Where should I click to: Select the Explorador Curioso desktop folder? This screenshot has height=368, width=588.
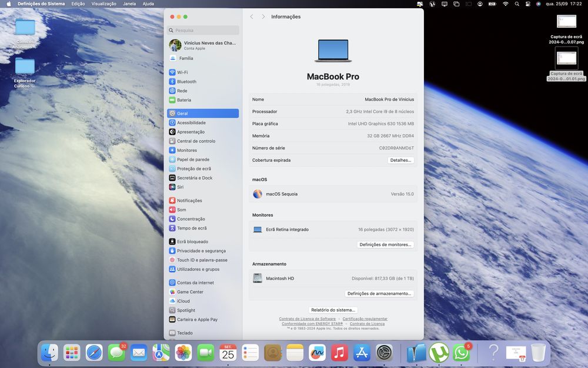click(25, 73)
